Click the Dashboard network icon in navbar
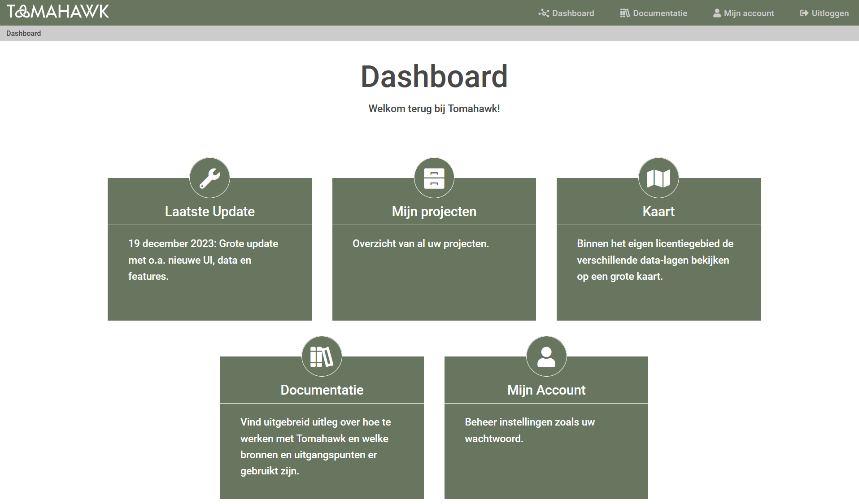The height and width of the screenshot is (504, 859). point(544,13)
